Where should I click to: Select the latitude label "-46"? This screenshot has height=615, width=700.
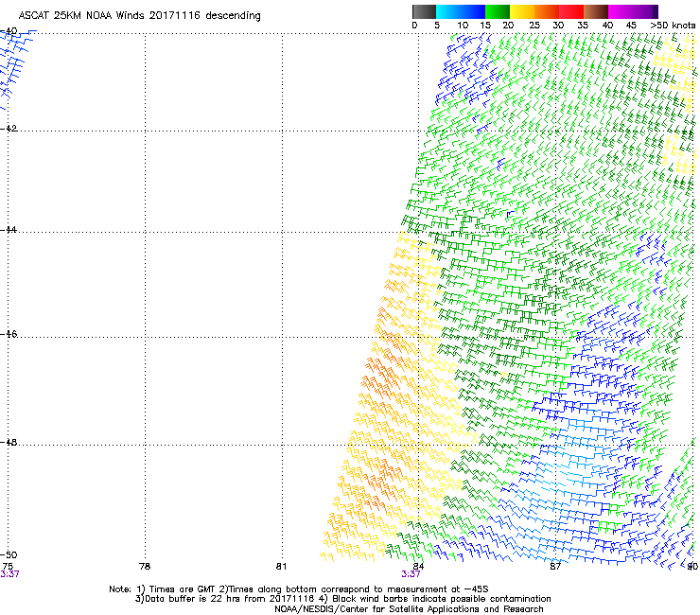coord(9,334)
